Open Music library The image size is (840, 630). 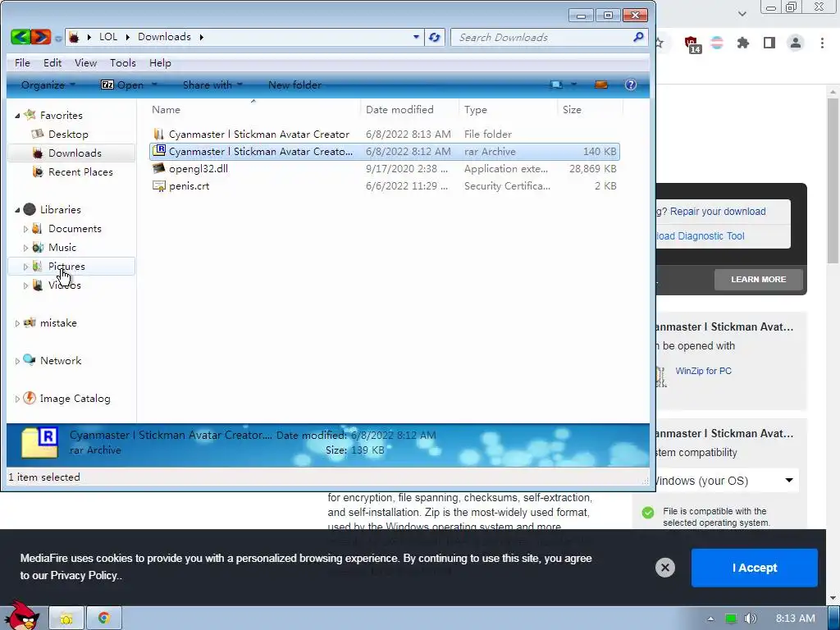pyautogui.click(x=62, y=247)
